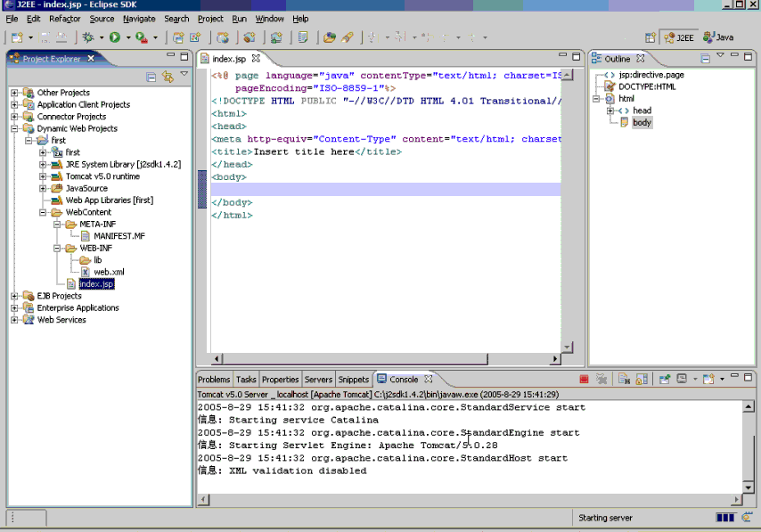Switch to the Properties tab

pos(280,380)
